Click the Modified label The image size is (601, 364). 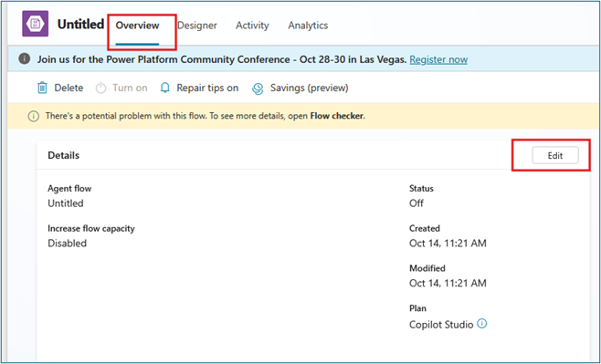[x=427, y=268]
